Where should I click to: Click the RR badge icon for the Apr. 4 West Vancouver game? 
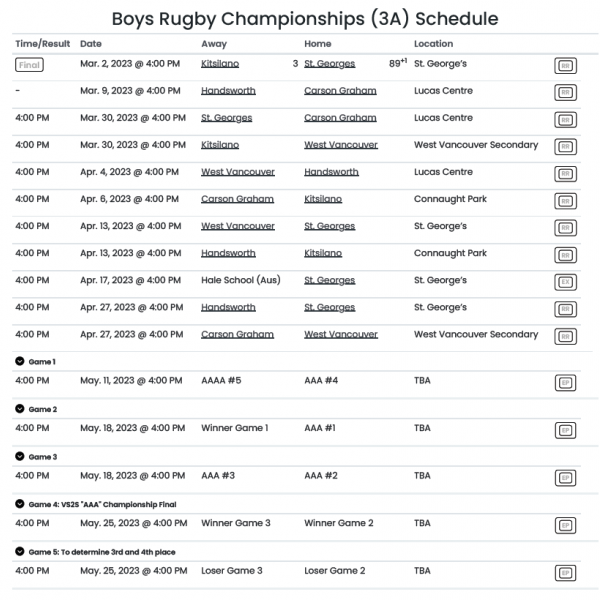pyautogui.click(x=565, y=174)
